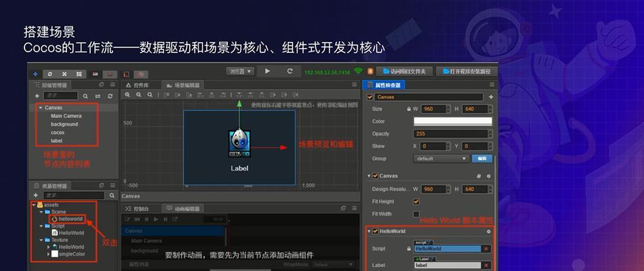Collapse the Scene folder
The width and height of the screenshot is (644, 271).
click(41, 212)
